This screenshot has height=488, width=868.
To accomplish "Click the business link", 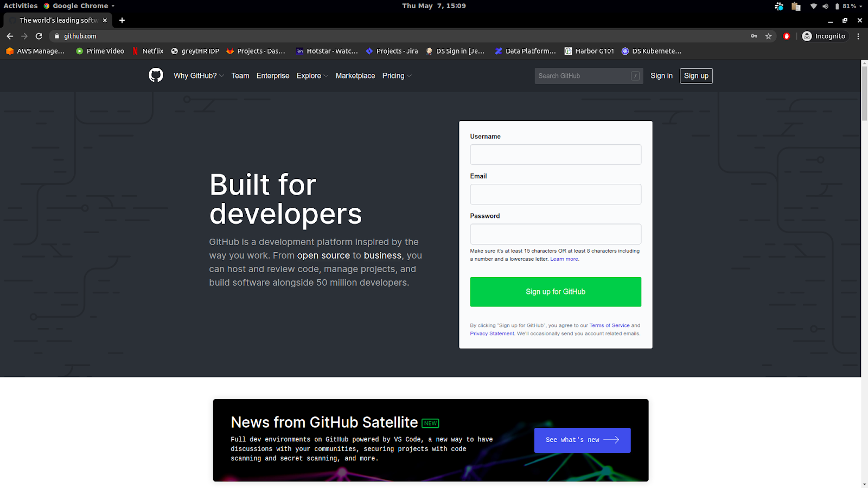I will click(382, 255).
